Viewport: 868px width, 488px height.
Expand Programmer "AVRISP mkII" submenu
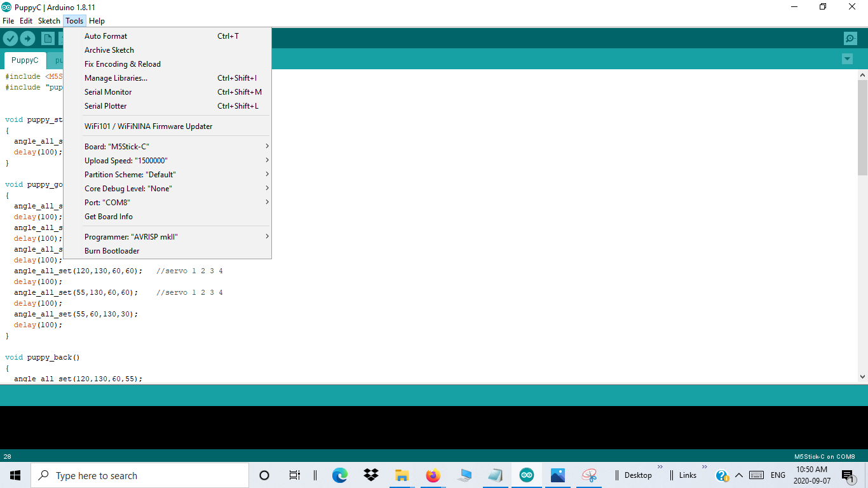click(168, 237)
